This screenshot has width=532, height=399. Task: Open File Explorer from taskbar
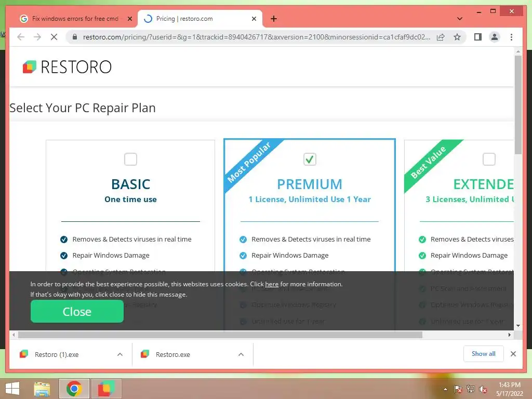pyautogui.click(x=42, y=389)
